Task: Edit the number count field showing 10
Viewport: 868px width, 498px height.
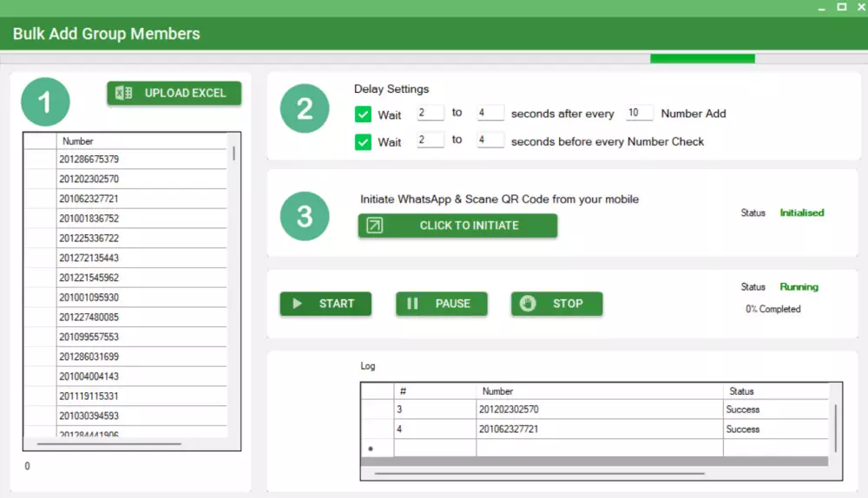Action: click(x=640, y=113)
